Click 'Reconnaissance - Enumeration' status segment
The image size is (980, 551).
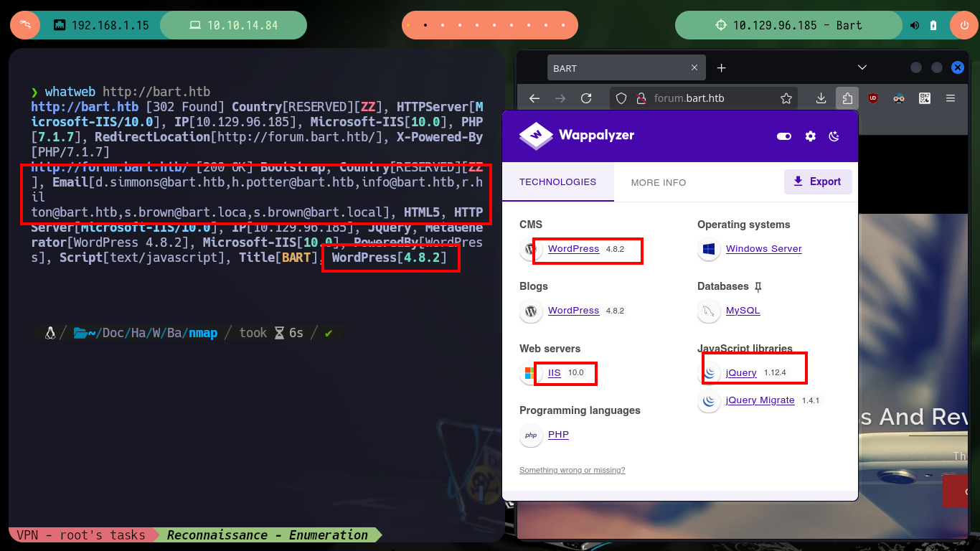coord(268,535)
